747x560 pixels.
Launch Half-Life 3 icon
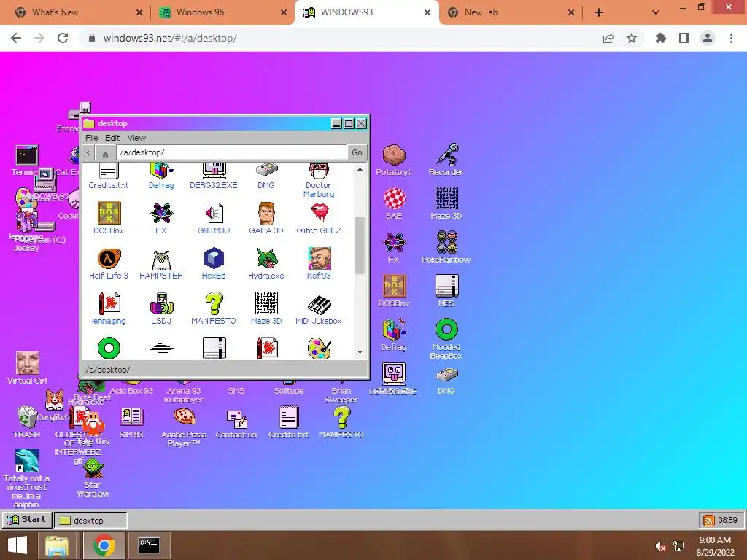(109, 263)
